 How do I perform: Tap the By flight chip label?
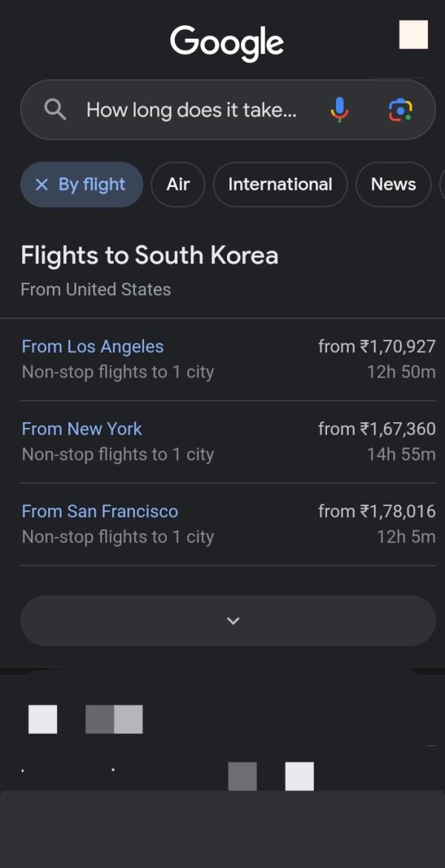92,185
